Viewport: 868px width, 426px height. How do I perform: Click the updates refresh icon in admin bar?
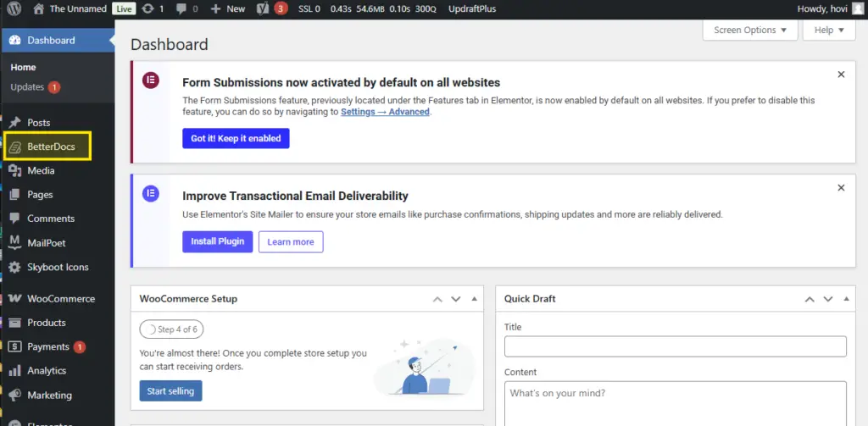tap(147, 8)
